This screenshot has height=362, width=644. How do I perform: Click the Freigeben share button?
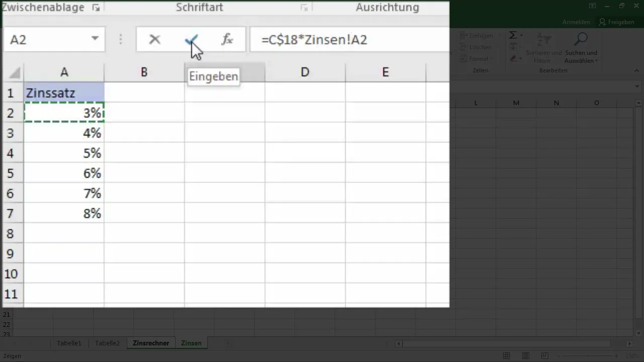click(x=616, y=22)
